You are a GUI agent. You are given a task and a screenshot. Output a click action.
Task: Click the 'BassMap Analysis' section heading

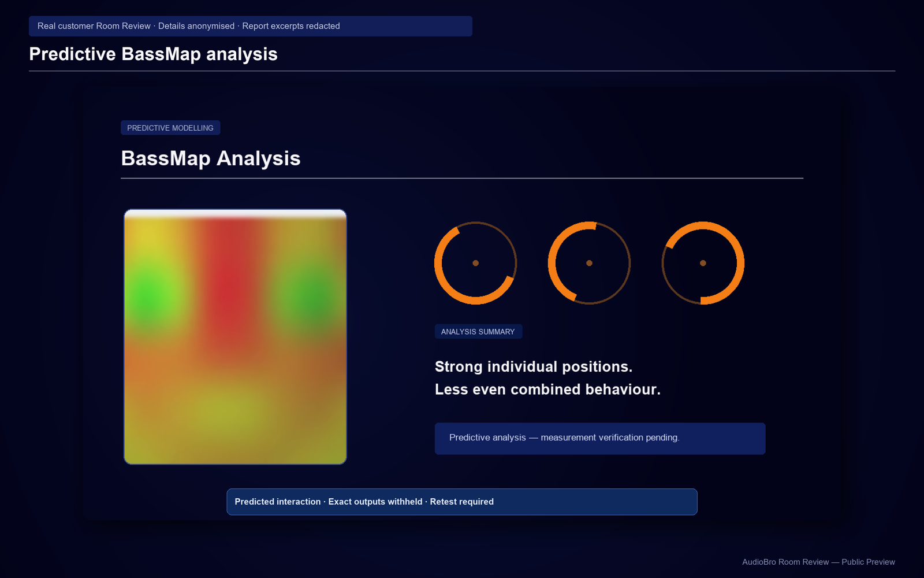click(x=211, y=158)
